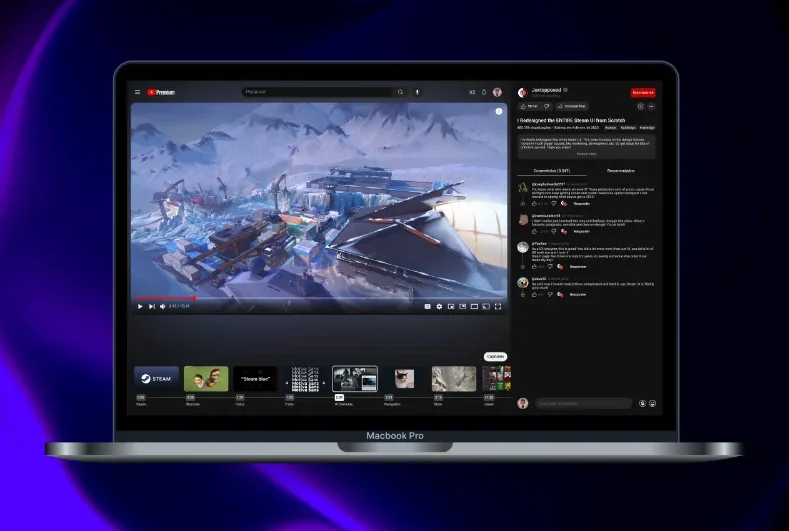Switch to the recommended tab
The image size is (789, 531).
(620, 171)
